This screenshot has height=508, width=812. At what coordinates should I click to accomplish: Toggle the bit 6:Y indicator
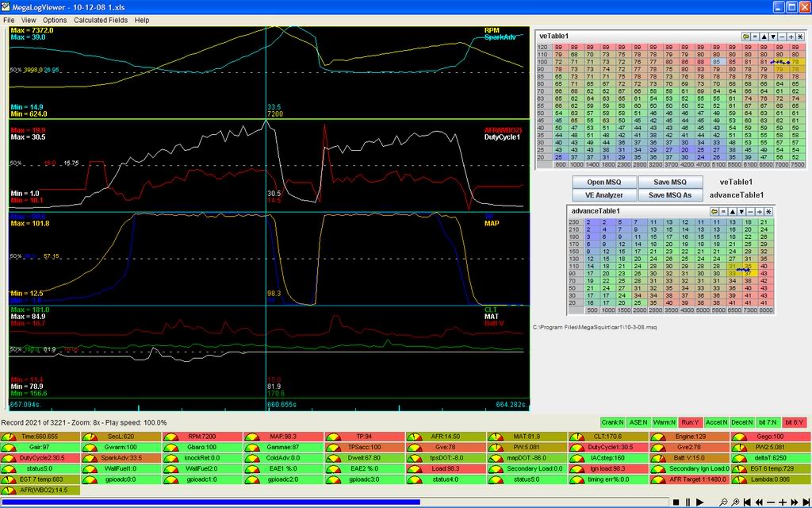[x=794, y=422]
